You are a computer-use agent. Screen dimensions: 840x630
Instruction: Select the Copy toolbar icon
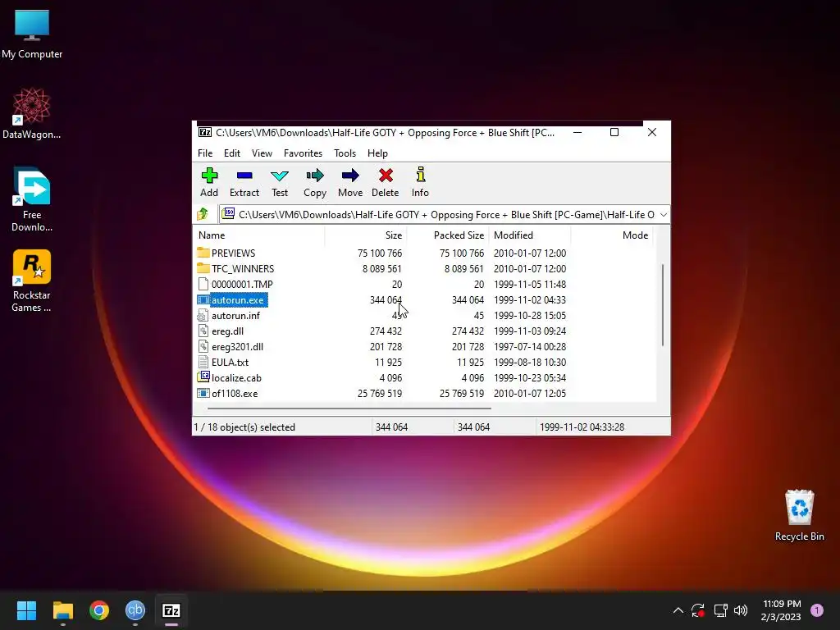(315, 176)
